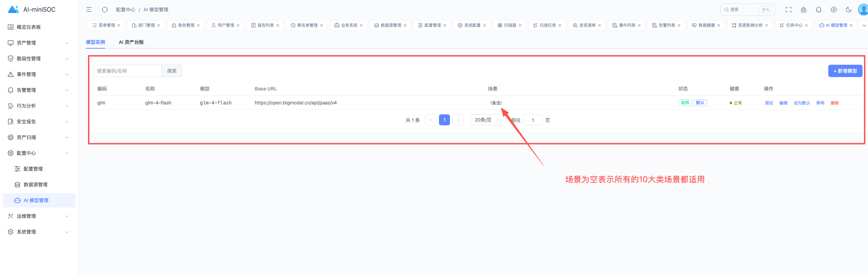Image resolution: width=868 pixels, height=275 pixels.
Task: Click 设为默认 for the glm model
Action: (x=802, y=103)
